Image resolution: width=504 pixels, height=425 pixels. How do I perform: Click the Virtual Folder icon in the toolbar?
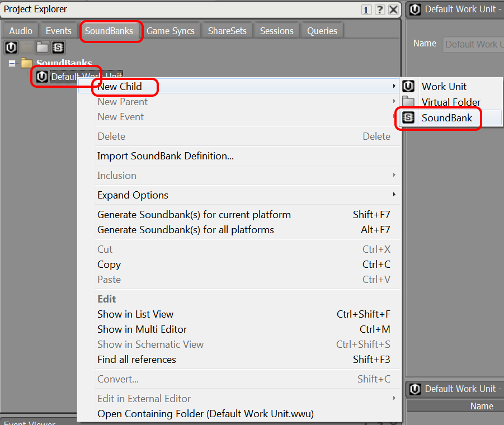tap(43, 48)
